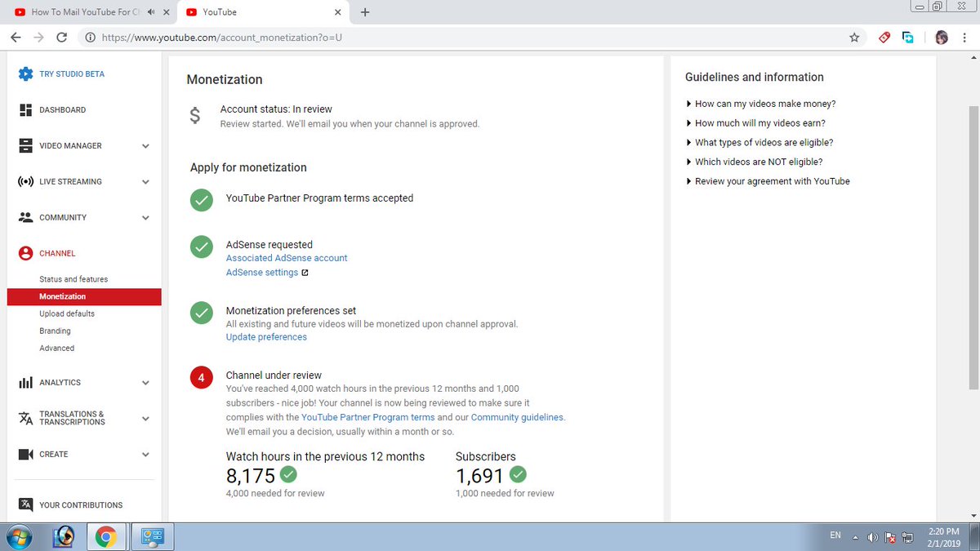The height and width of the screenshot is (551, 980).
Task: Open the Windows Start menu
Action: (x=20, y=536)
